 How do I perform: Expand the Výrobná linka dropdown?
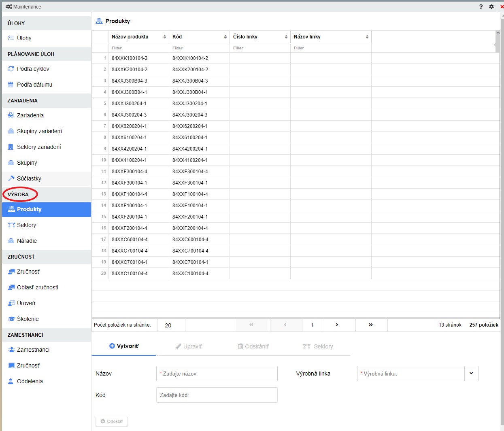pos(471,374)
